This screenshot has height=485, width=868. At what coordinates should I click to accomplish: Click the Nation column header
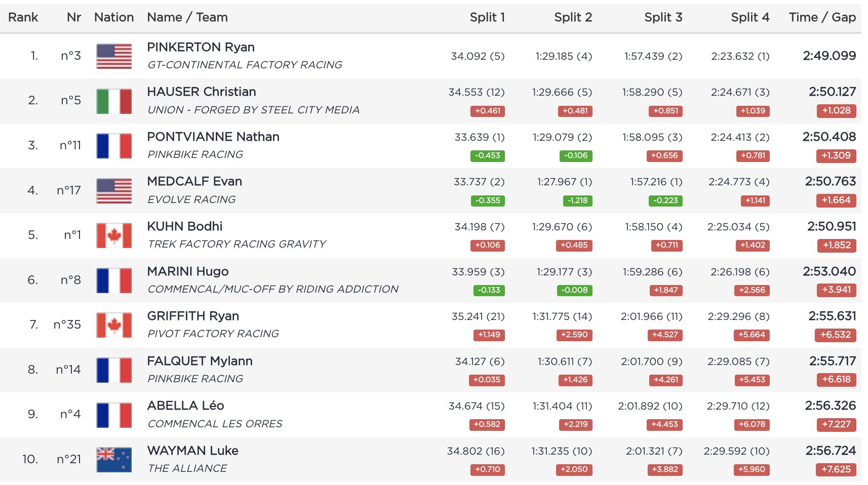tap(114, 17)
